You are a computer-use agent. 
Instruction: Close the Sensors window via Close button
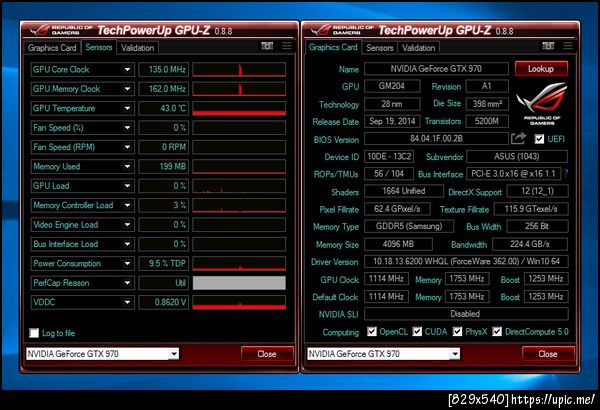(267, 354)
